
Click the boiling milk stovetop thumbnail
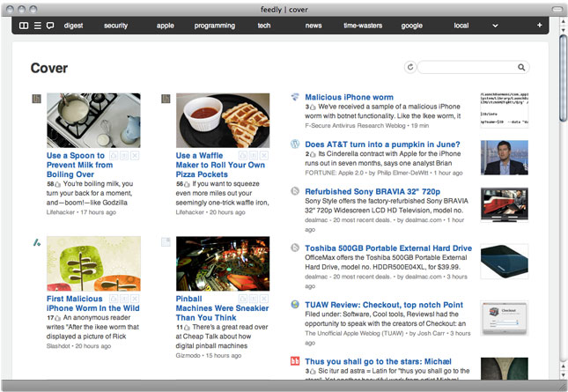93,121
